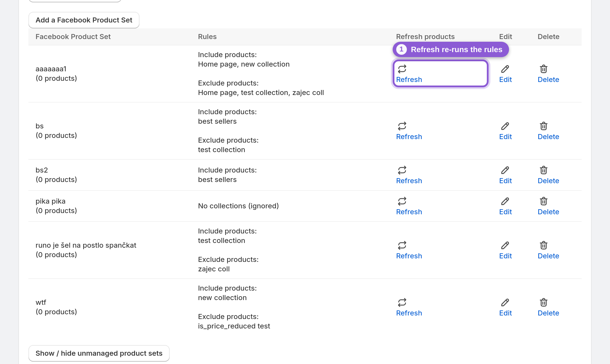Click the trash icon for runo je šel set
Viewport: 610px width, 364px height.
click(x=544, y=245)
